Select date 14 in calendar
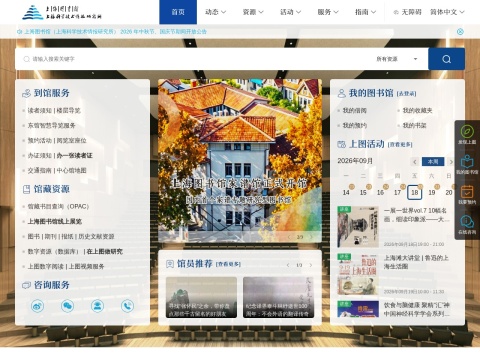The width and height of the screenshot is (480, 360). pos(346,192)
